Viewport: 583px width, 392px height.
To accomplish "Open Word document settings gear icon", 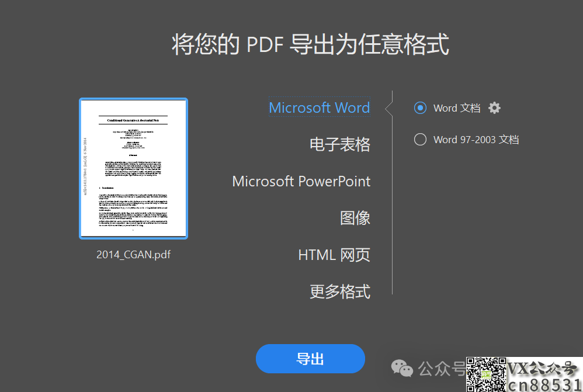I will click(x=494, y=108).
